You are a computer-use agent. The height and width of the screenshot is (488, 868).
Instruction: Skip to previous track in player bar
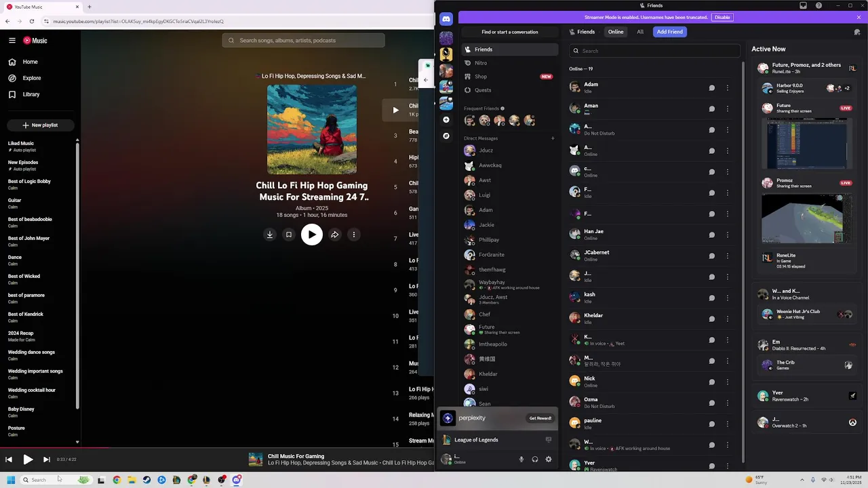pyautogui.click(x=9, y=460)
